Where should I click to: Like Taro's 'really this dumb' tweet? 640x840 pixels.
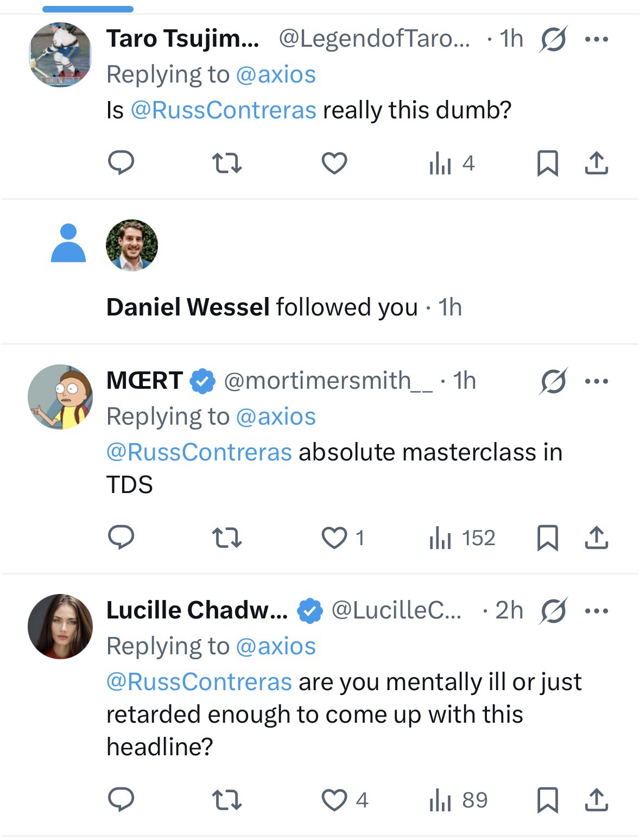[334, 163]
